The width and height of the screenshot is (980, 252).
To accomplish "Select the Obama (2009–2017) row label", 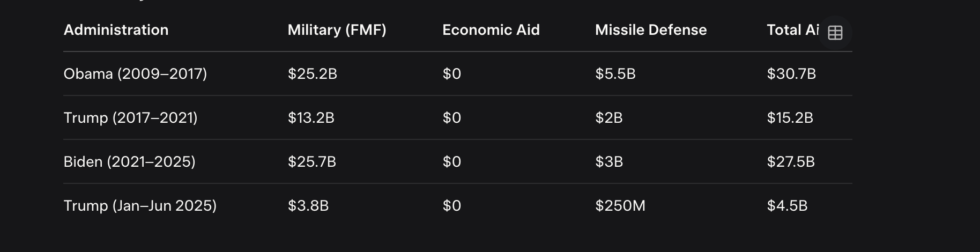I will (x=135, y=74).
